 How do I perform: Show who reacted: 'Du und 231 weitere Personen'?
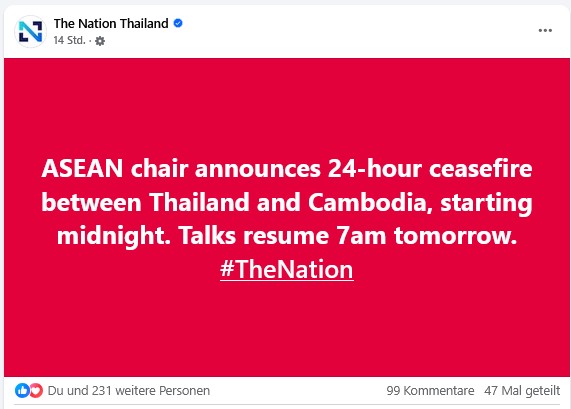pos(129,390)
